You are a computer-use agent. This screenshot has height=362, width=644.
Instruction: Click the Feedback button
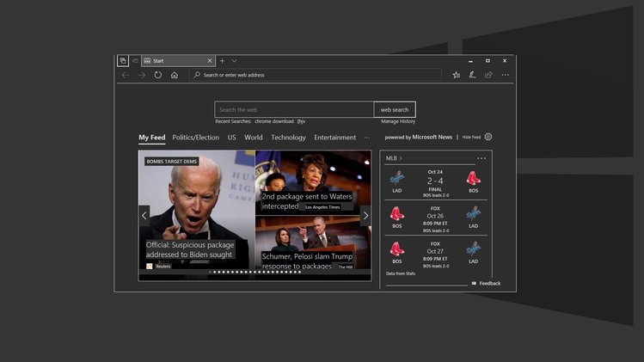486,284
